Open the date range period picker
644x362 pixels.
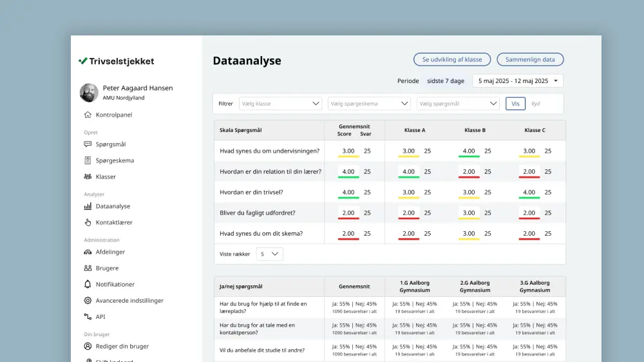[518, 81]
